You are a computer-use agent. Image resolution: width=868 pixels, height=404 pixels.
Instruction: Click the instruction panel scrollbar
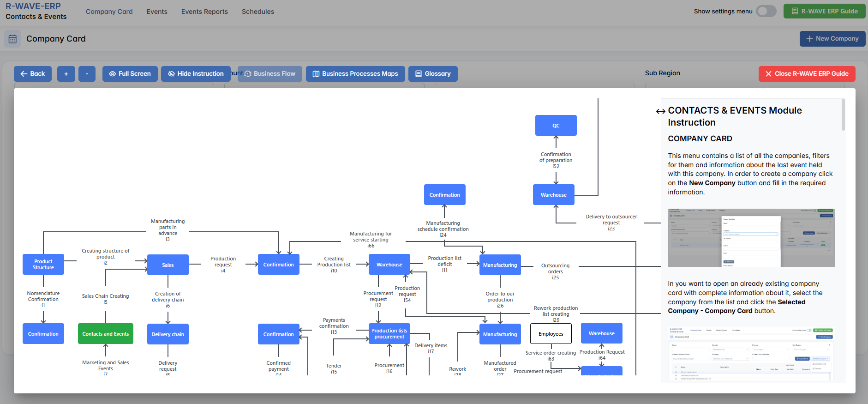843,115
